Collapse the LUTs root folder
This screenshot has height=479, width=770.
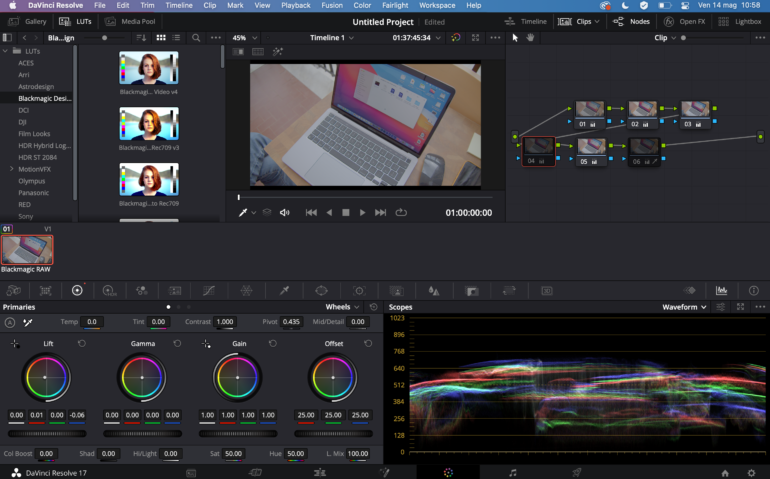click(x=5, y=51)
